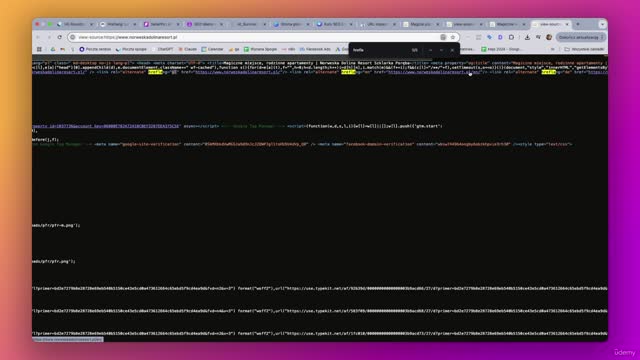Click the ptr.png line in the source
This screenshot has height=360, width=640.
(x=54, y=261)
